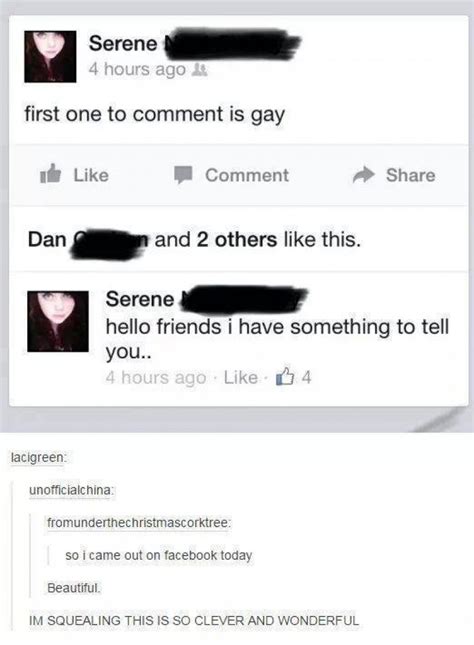Open Serene's profile picture on the post

coord(50,56)
